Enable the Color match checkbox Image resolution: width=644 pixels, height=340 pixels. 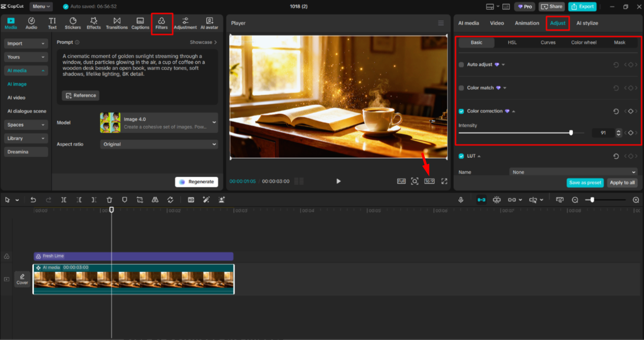(x=461, y=88)
